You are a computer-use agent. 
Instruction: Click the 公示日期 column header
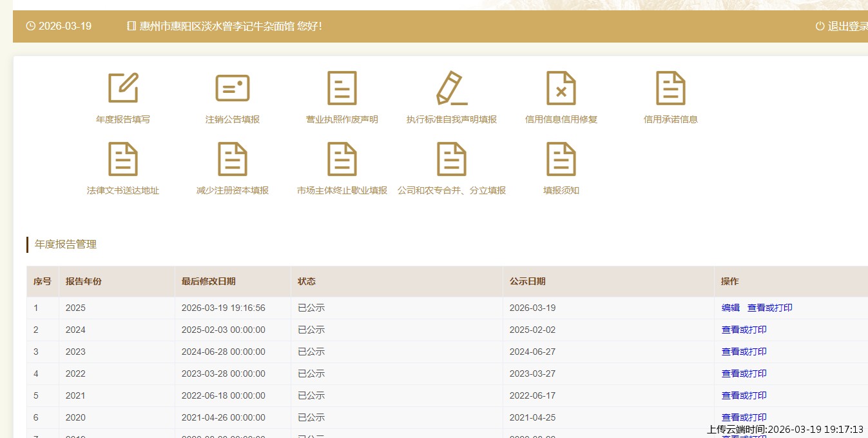(528, 282)
